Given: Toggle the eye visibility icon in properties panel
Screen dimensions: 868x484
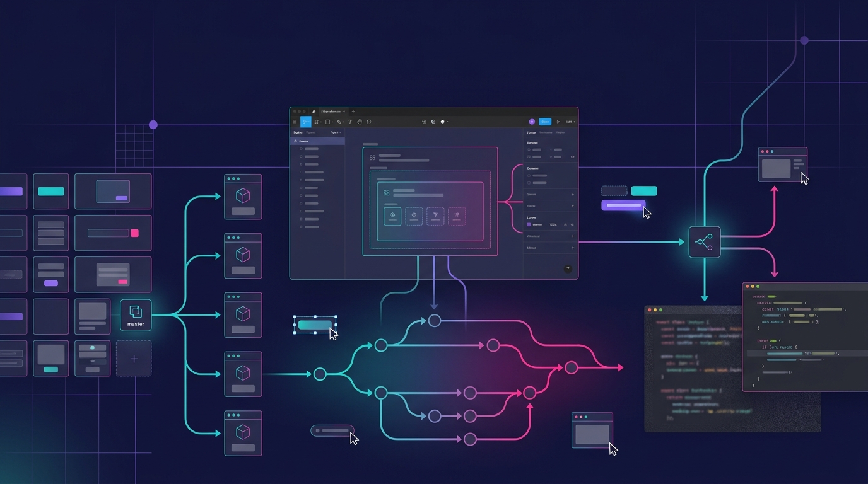Looking at the screenshot, I should coord(572,156).
